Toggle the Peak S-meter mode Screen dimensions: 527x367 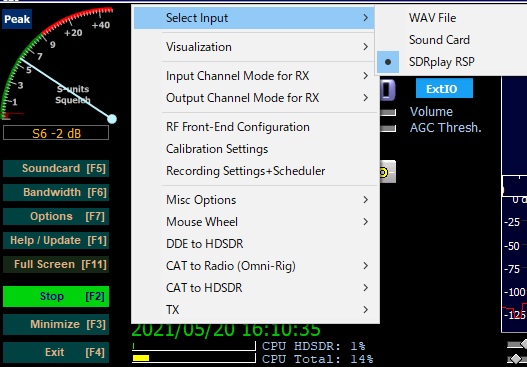[17, 19]
